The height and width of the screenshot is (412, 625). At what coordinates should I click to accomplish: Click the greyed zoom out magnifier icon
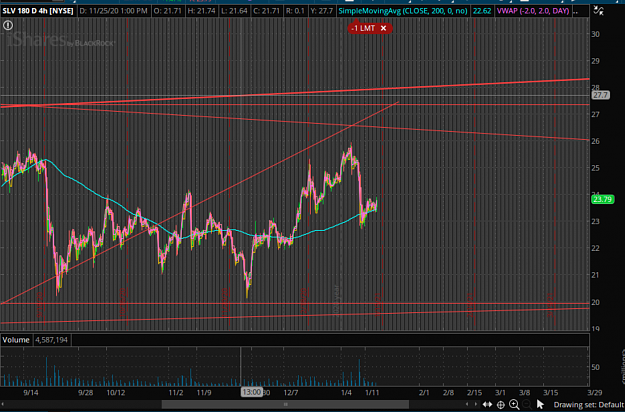click(x=527, y=404)
